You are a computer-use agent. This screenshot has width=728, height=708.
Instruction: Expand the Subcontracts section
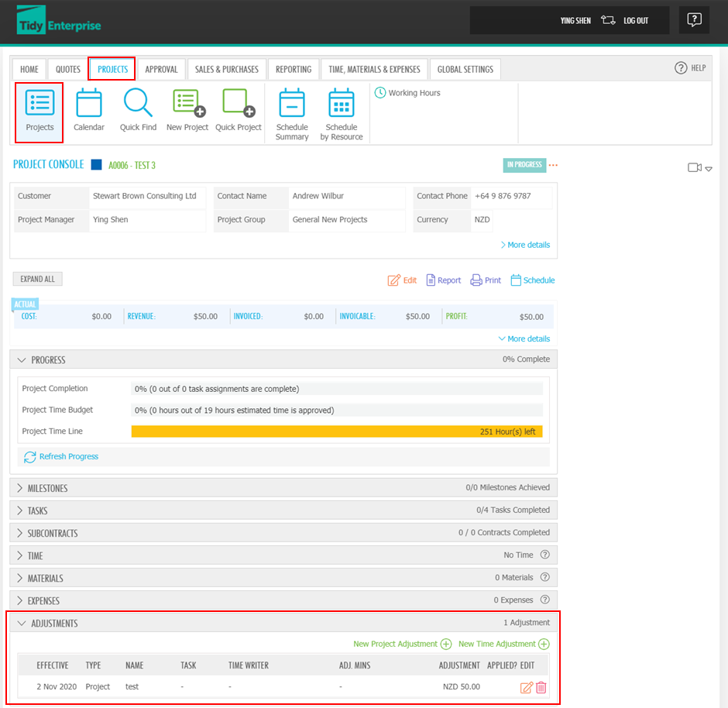click(x=21, y=534)
